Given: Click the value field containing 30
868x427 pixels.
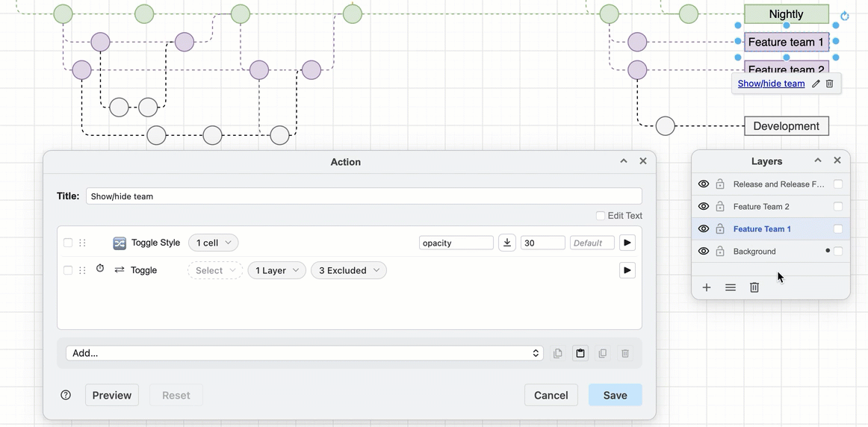Looking at the screenshot, I should [x=542, y=243].
